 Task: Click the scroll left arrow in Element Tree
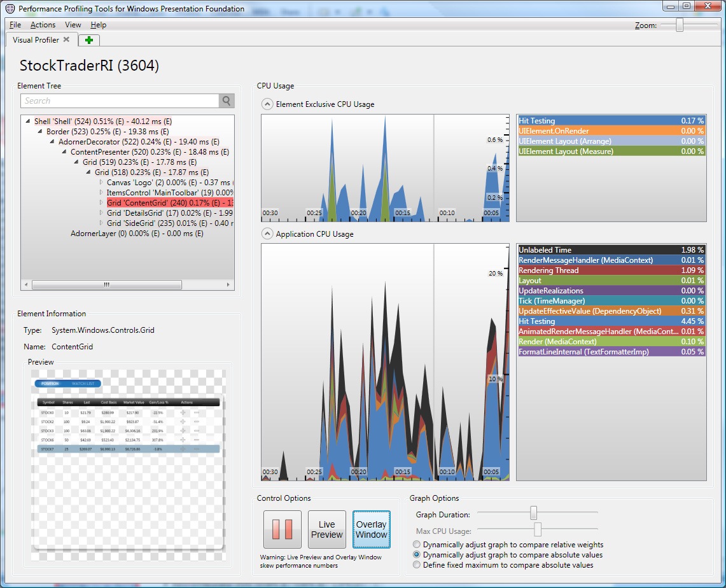coord(26,284)
